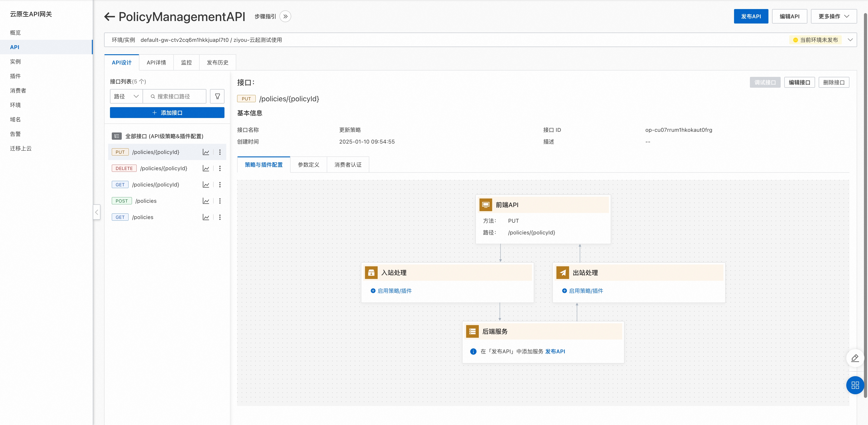This screenshot has width=868, height=425.
Task: Switch to the API详情 tab
Action: pyautogui.click(x=156, y=63)
